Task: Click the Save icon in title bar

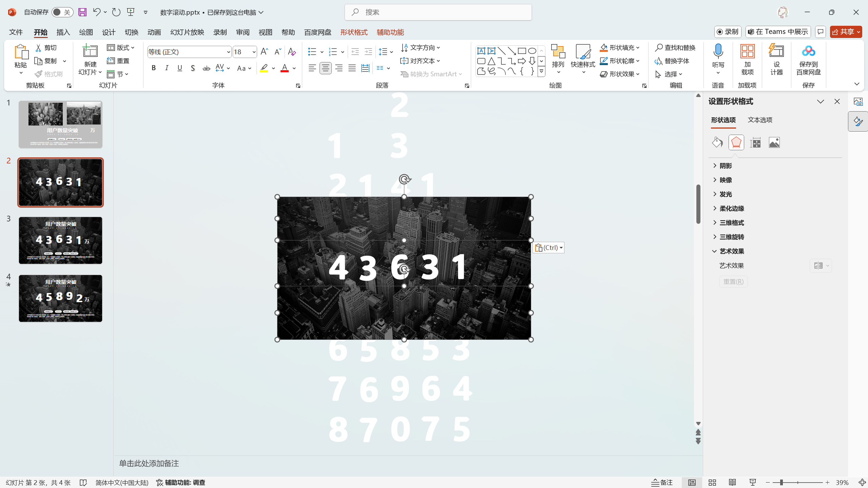Action: point(82,12)
